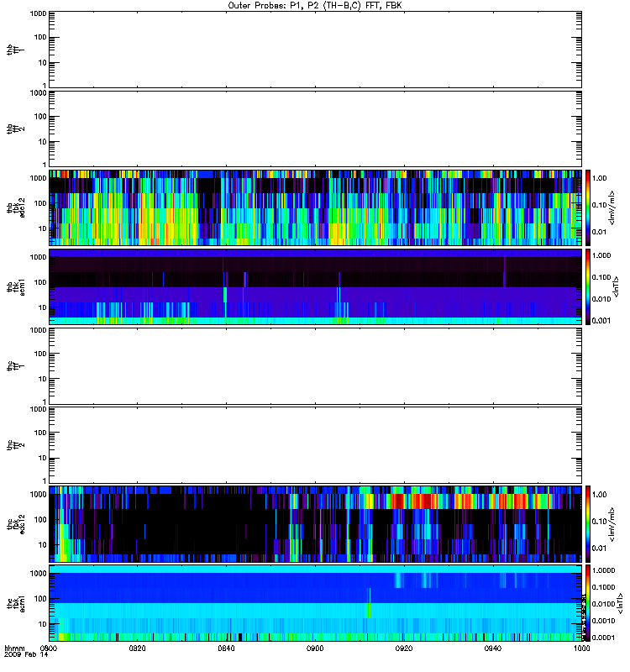Click the '0.001' value on thb scm1 color bar
Viewport: 630px width, 672px height.
click(x=601, y=321)
